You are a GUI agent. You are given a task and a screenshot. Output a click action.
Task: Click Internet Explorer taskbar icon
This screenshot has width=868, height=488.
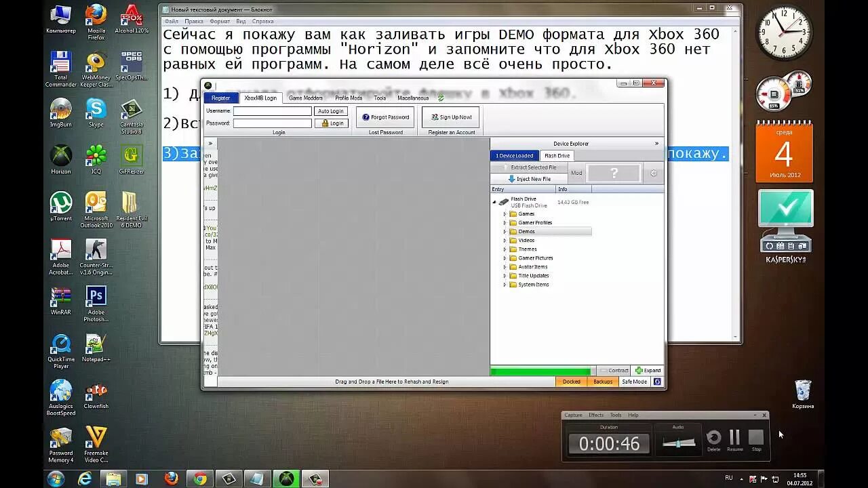point(85,479)
